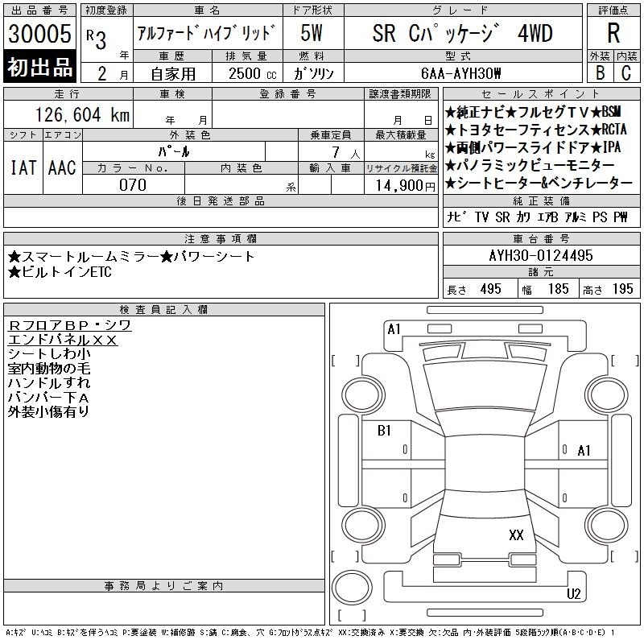Viewport: 644px width, 644px height.
Task: Click the A1 mark beside the car's door
Action: pyautogui.click(x=584, y=451)
